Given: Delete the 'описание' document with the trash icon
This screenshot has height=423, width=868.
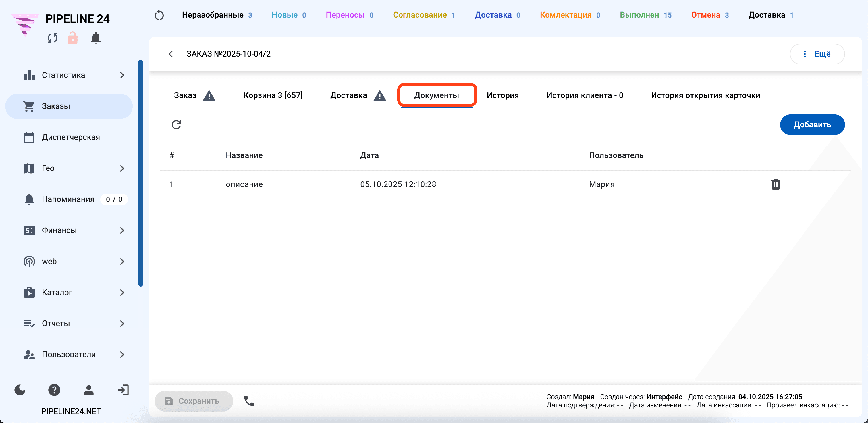Looking at the screenshot, I should (775, 184).
